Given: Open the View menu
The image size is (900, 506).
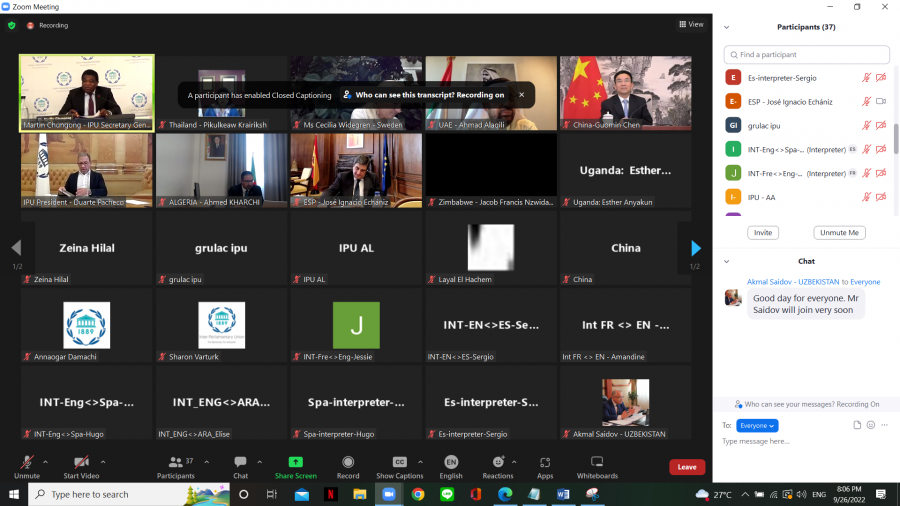Looking at the screenshot, I should pos(691,24).
